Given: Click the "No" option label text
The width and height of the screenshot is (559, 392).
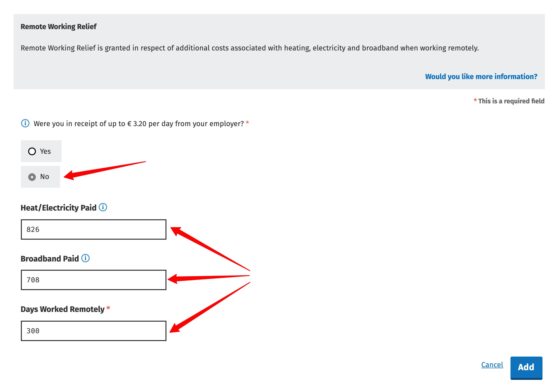Looking at the screenshot, I should tap(45, 177).
